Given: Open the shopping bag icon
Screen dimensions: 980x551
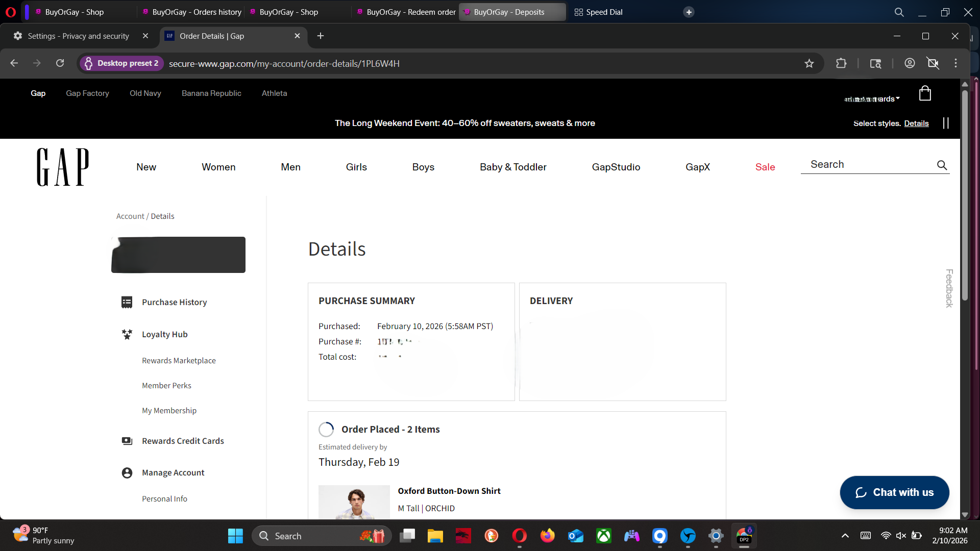Looking at the screenshot, I should (x=925, y=94).
